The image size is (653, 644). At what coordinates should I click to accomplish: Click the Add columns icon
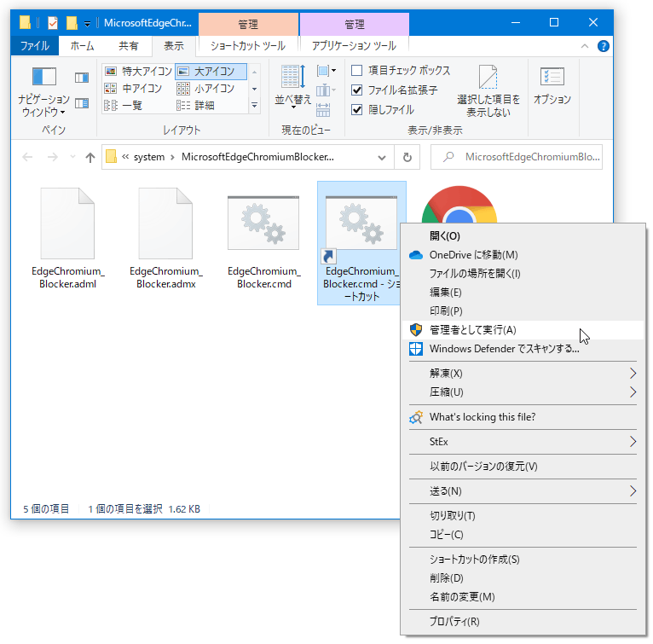326,90
